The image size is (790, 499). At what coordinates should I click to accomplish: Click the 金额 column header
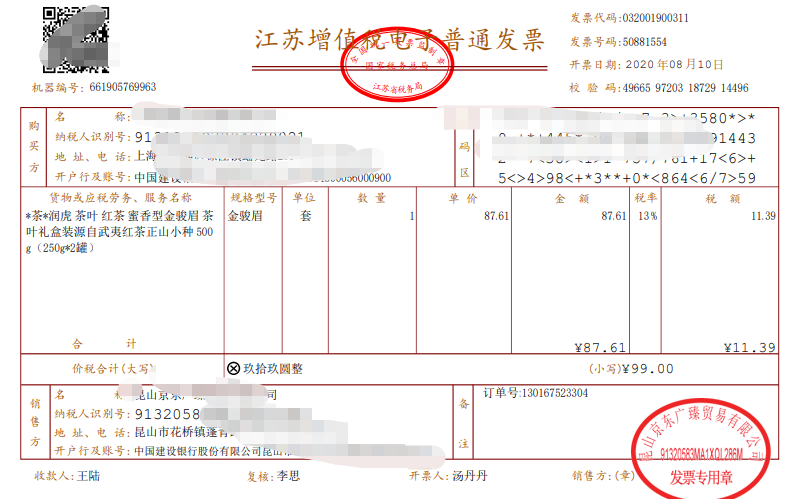572,199
